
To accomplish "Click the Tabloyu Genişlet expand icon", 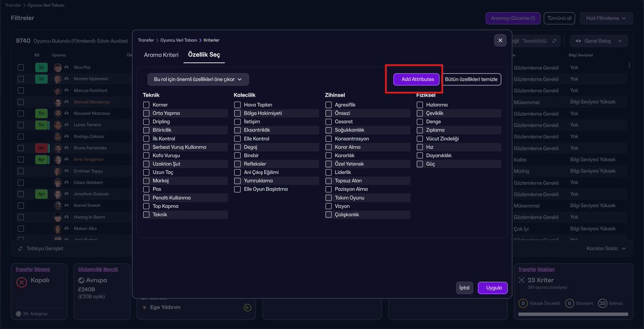I will (x=20, y=248).
